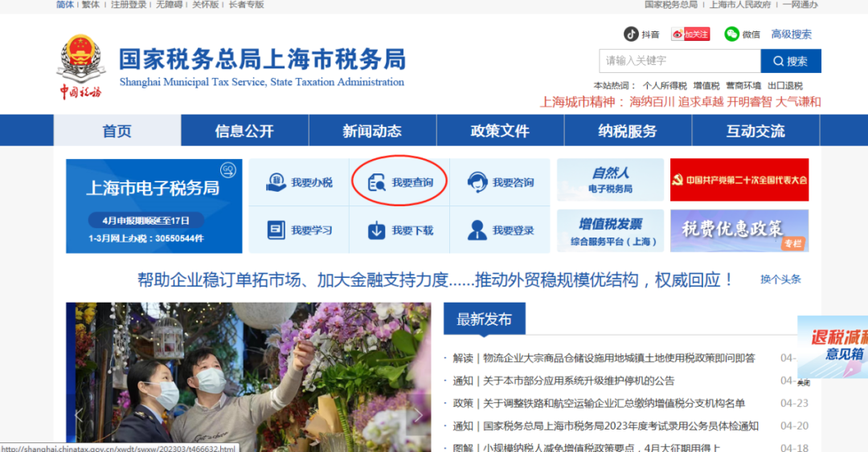The image size is (868, 452).
Task: Switch to 繁体 language
Action: tap(90, 5)
